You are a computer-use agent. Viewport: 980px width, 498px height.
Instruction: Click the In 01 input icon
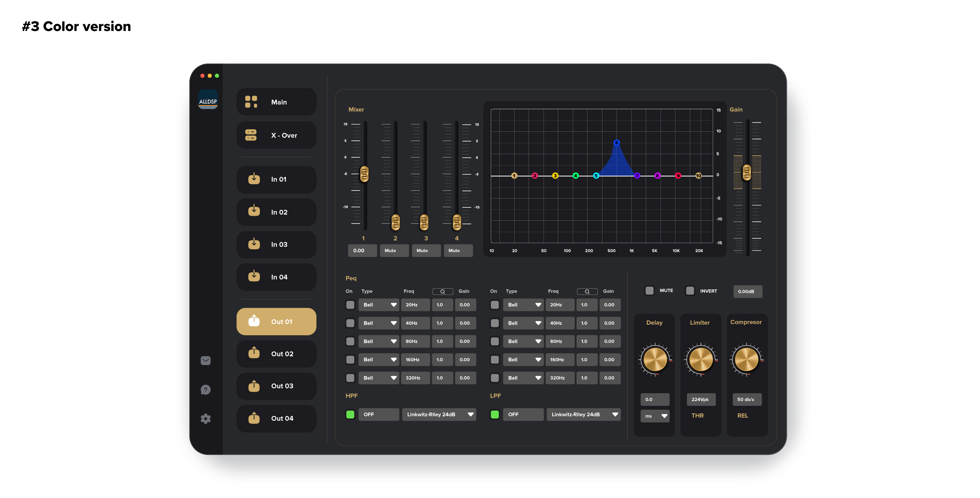pos(254,179)
